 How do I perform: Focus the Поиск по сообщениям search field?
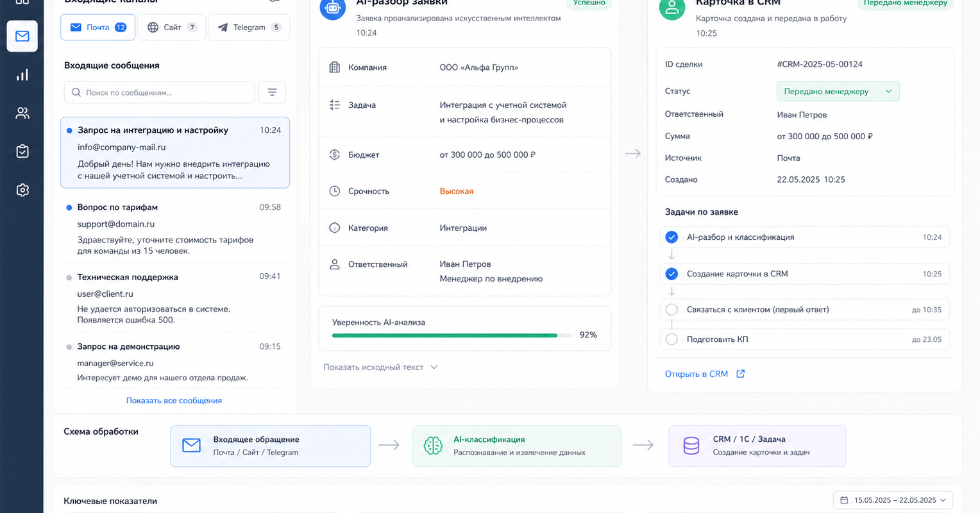coord(159,92)
